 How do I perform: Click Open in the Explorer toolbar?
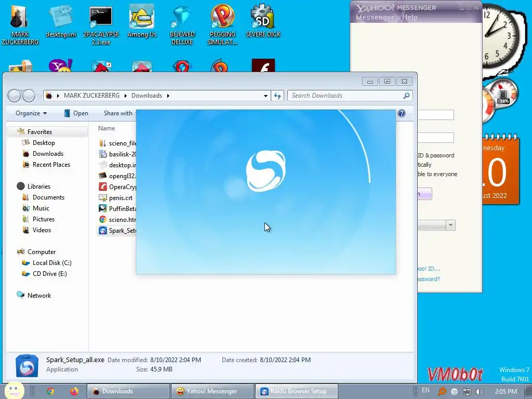coord(76,113)
